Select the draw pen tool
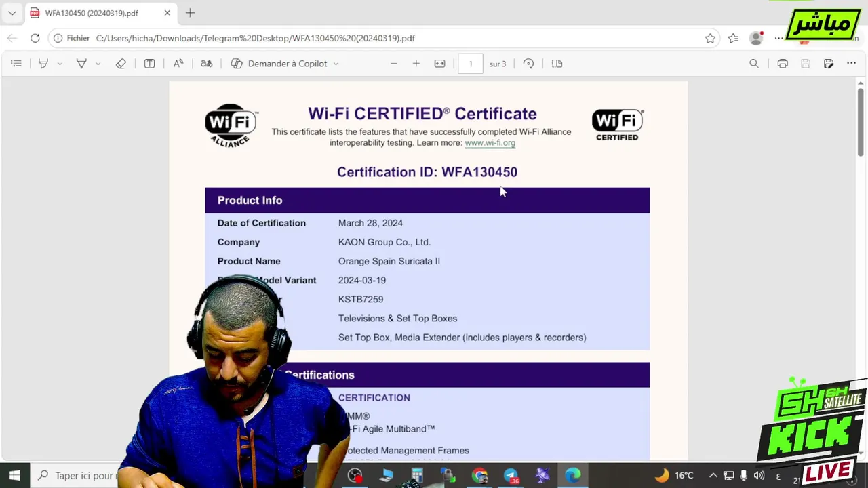 [x=81, y=64]
